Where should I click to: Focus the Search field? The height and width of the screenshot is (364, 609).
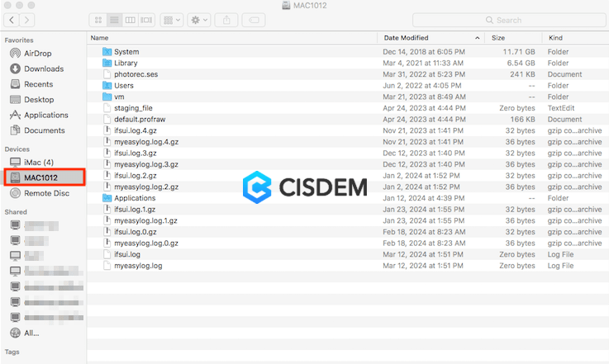coord(509,20)
